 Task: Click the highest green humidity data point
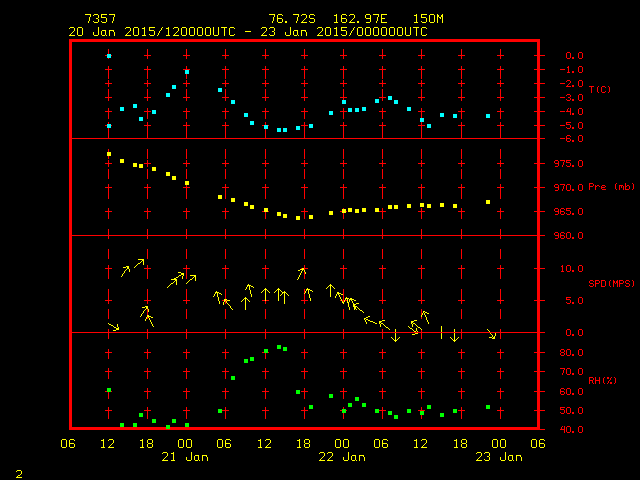pos(279,347)
